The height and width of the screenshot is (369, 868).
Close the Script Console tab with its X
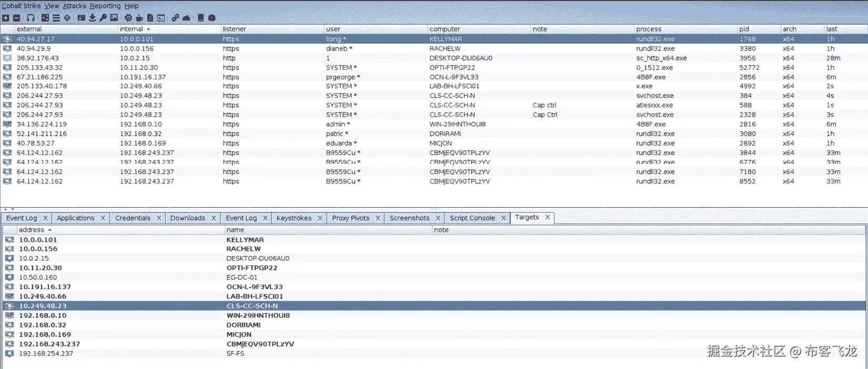coord(503,218)
